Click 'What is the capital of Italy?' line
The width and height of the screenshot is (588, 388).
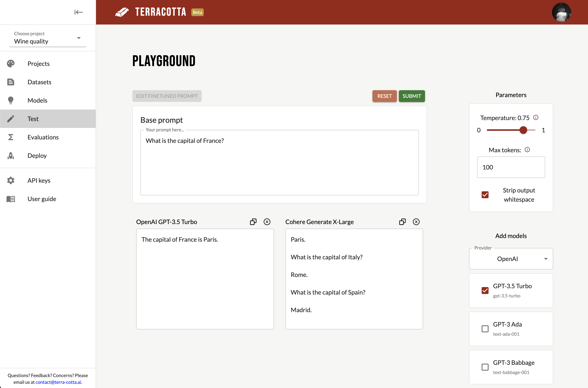(327, 257)
